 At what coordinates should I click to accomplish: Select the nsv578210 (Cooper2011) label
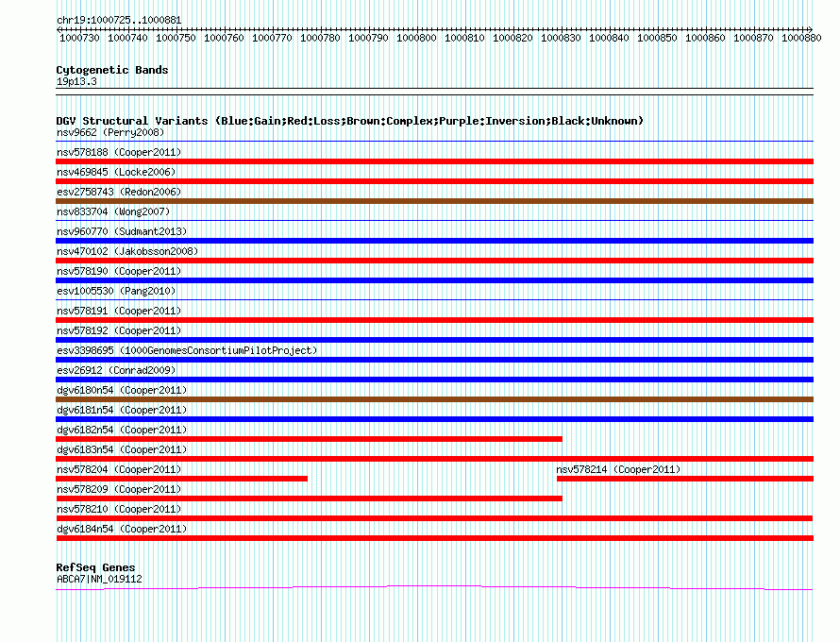(119, 509)
